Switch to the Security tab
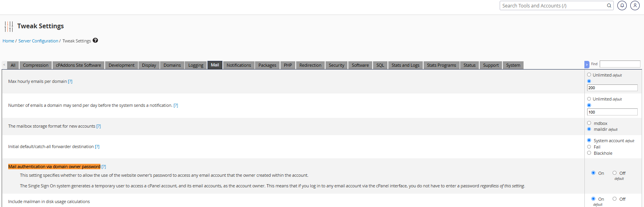 (337, 65)
